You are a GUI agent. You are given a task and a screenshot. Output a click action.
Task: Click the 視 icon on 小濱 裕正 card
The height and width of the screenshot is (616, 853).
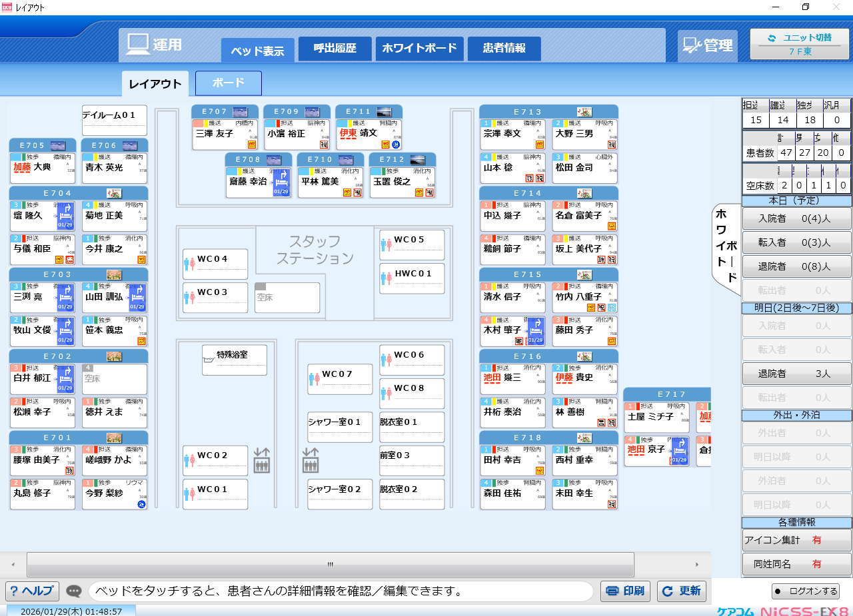tap(324, 144)
